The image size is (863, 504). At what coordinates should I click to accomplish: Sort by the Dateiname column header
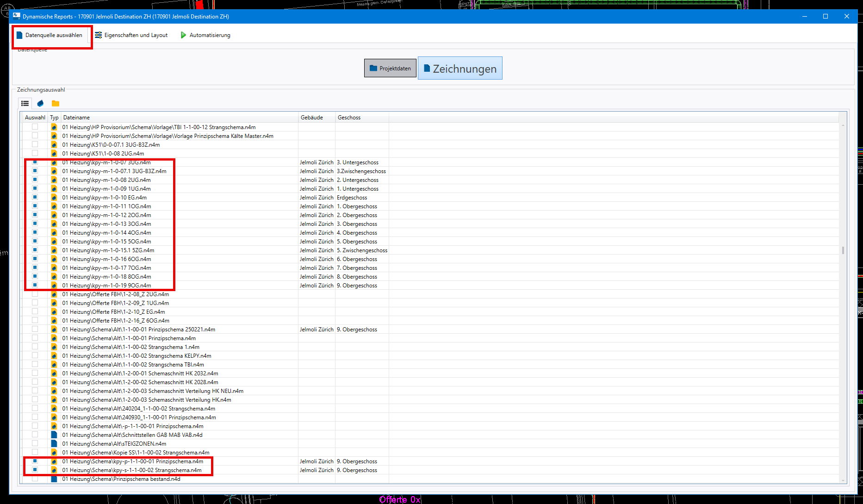click(x=180, y=118)
